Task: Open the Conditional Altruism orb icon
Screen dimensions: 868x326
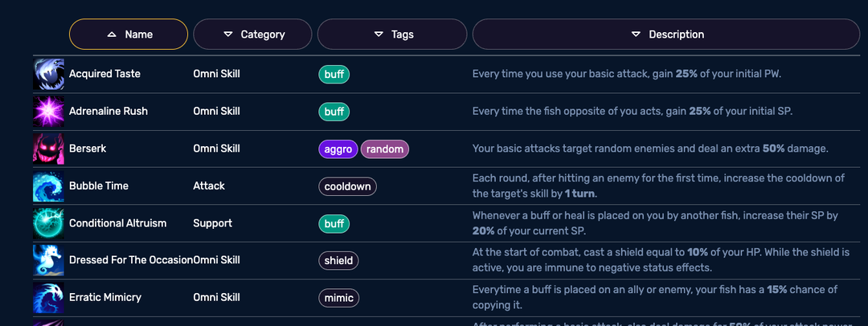Action: tap(48, 223)
